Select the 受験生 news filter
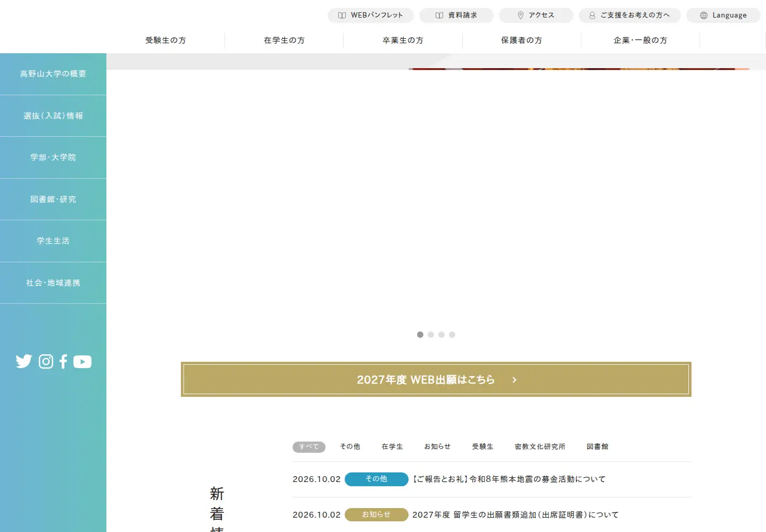Image resolution: width=766 pixels, height=532 pixels. (x=482, y=447)
